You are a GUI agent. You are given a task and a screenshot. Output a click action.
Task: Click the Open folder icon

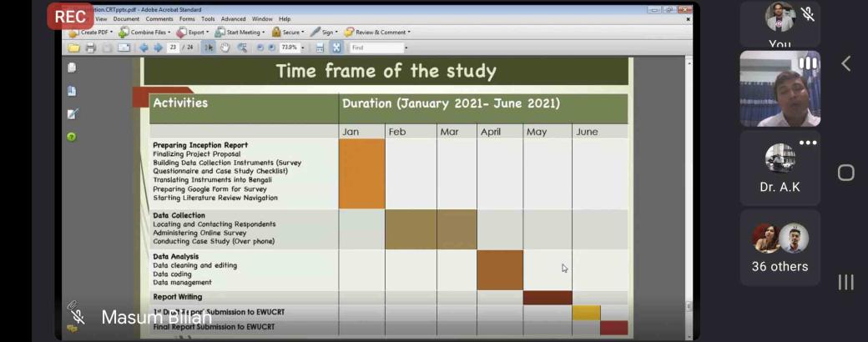pyautogui.click(x=73, y=48)
